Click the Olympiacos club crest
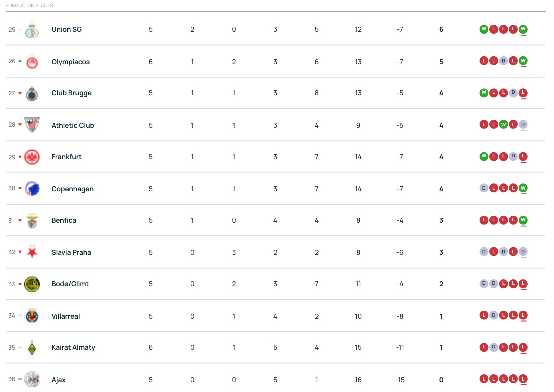Viewport: 554px width, 392px height. coord(32,62)
